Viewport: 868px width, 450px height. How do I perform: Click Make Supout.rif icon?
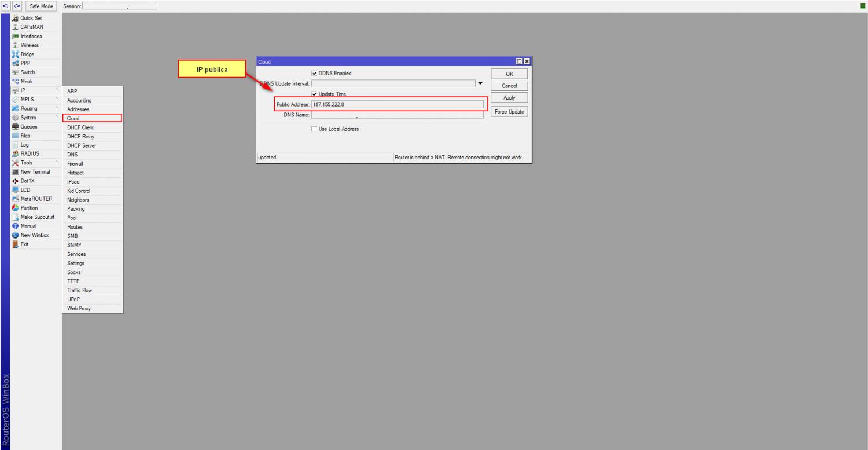pyautogui.click(x=16, y=217)
